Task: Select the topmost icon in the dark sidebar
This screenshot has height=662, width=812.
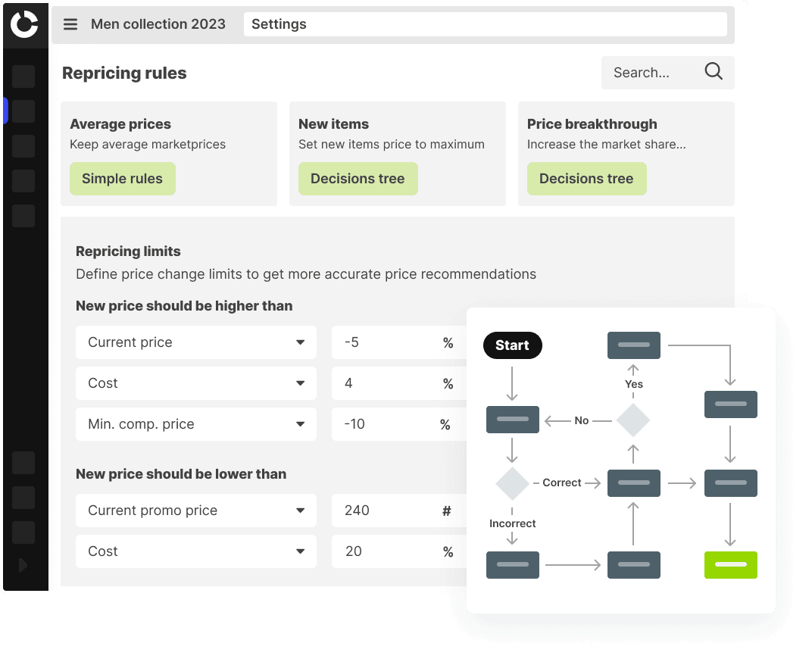Action: point(23,77)
